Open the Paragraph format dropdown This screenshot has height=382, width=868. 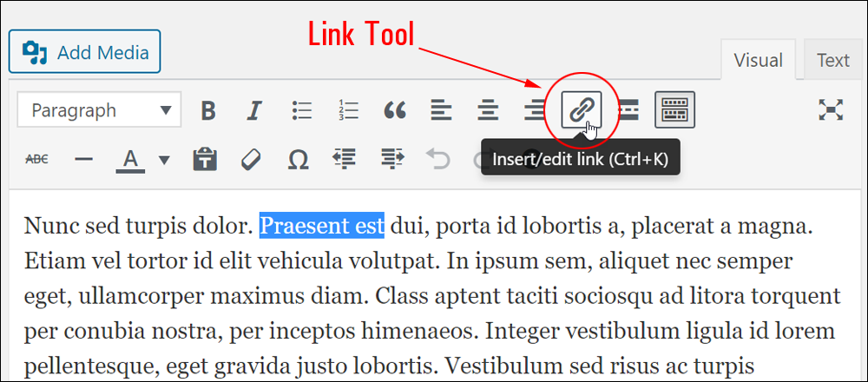(100, 109)
